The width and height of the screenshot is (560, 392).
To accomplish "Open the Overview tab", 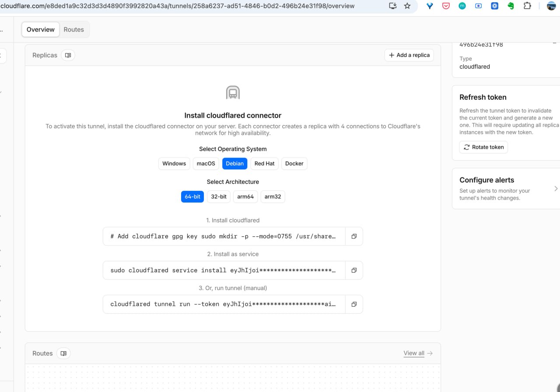I will coord(41,30).
